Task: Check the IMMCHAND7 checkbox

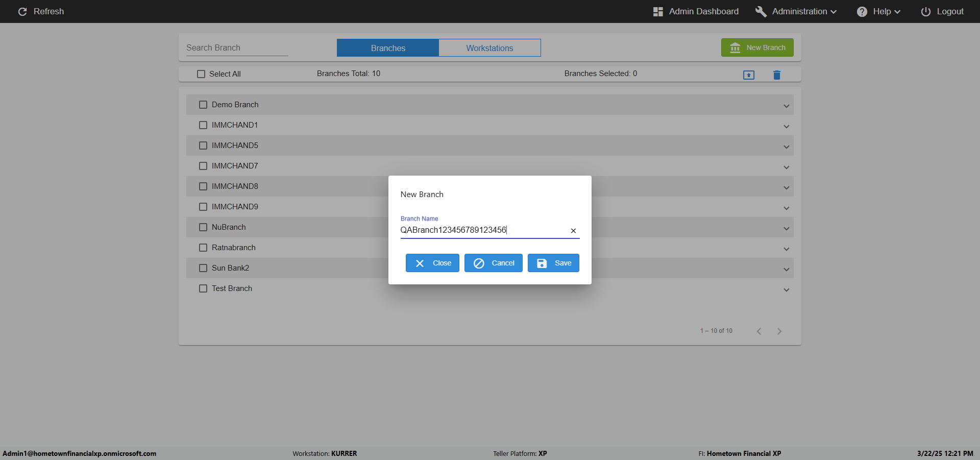Action: coord(203,166)
